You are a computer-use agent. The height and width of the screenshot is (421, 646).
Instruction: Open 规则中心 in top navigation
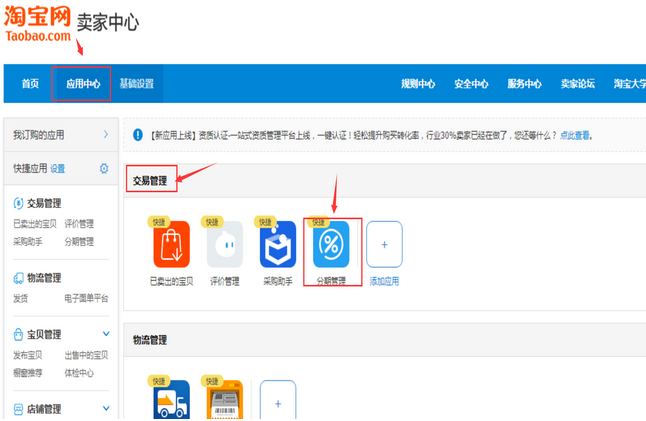[418, 84]
